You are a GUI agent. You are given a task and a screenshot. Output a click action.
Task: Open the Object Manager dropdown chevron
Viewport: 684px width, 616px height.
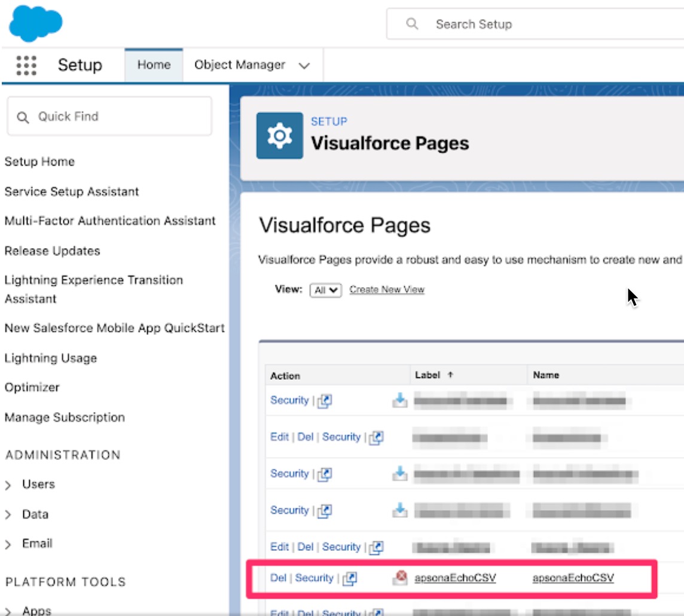(304, 66)
